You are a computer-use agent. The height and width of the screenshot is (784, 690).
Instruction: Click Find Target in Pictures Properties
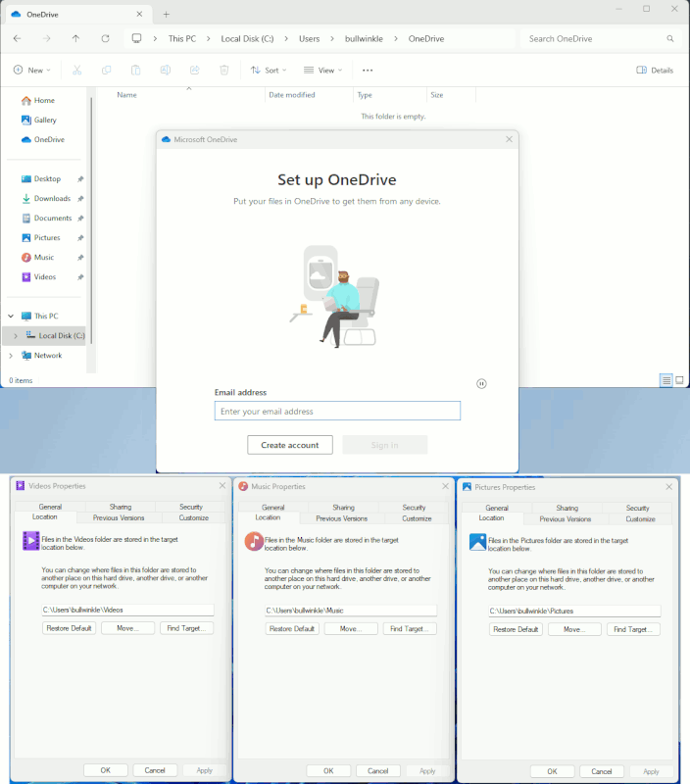[x=633, y=629]
